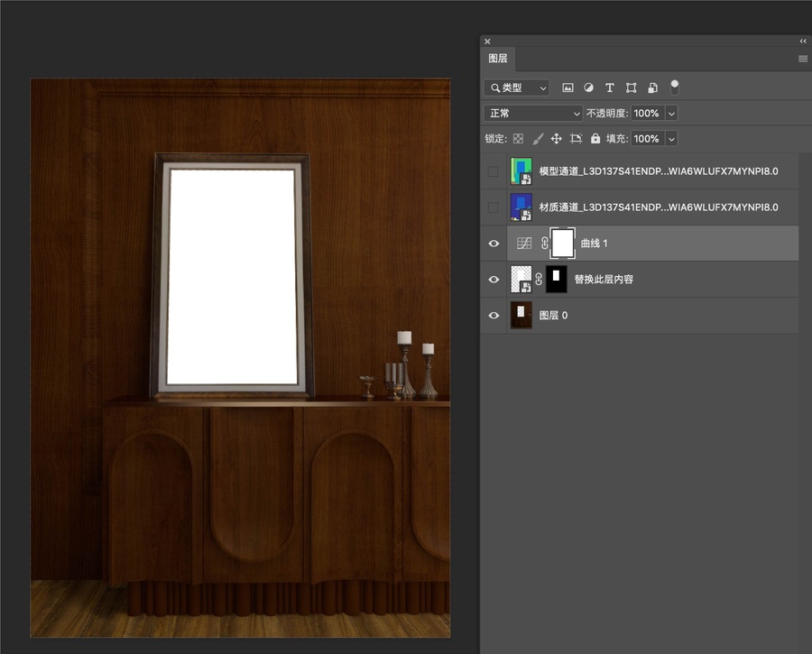This screenshot has width=812, height=654.
Task: Toggle mask link icon on 替换此层内容
Action: tap(539, 279)
